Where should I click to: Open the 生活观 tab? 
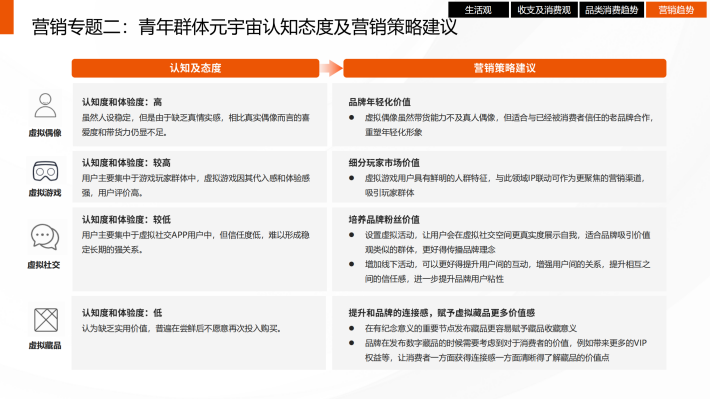click(478, 10)
